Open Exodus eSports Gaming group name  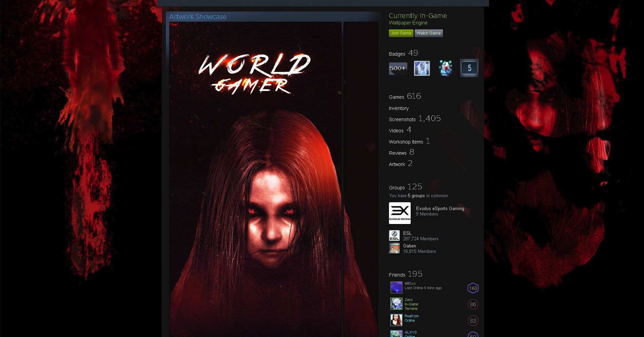[440, 209]
